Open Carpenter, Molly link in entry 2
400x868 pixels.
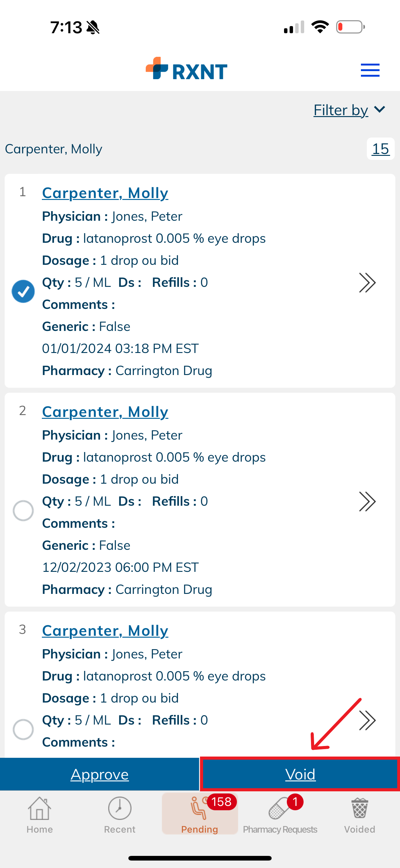point(105,412)
